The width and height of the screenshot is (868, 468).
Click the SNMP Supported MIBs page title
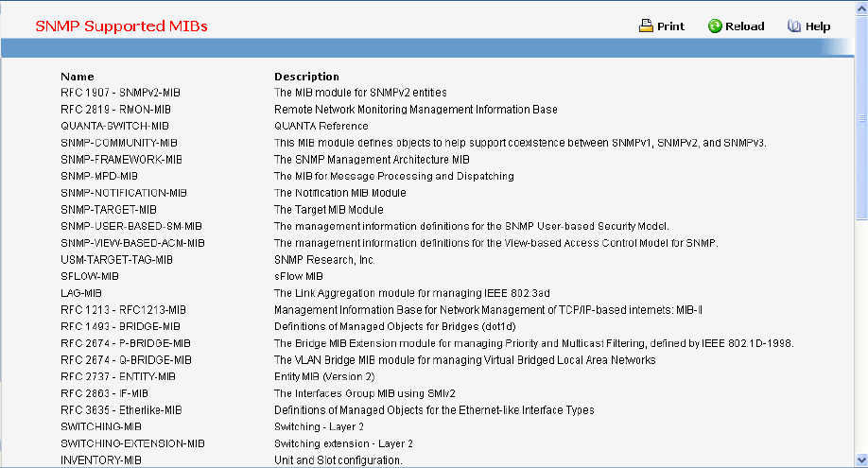[x=121, y=26]
